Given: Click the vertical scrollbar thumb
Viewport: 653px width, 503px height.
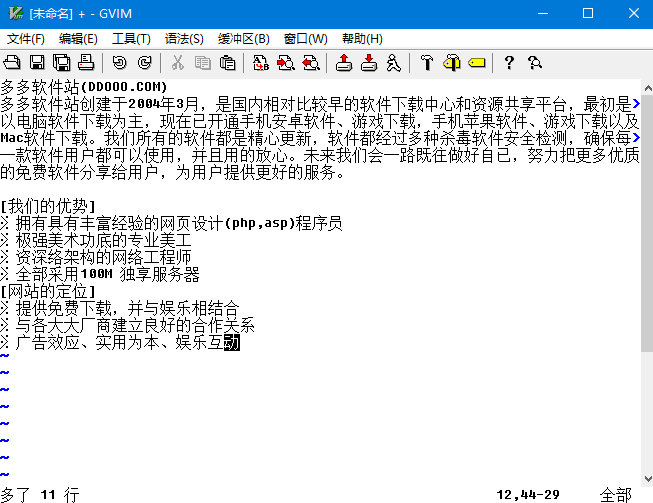Looking at the screenshot, I should 647,223.
